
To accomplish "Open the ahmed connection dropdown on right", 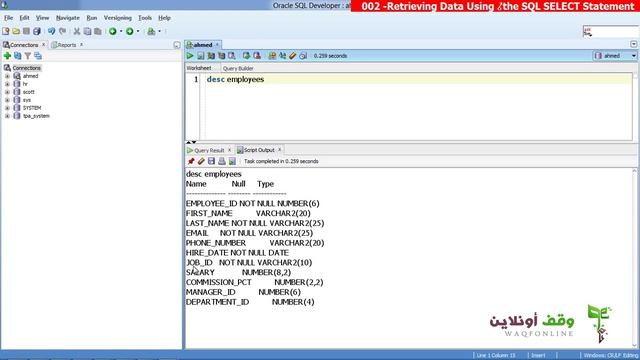I will (x=633, y=56).
